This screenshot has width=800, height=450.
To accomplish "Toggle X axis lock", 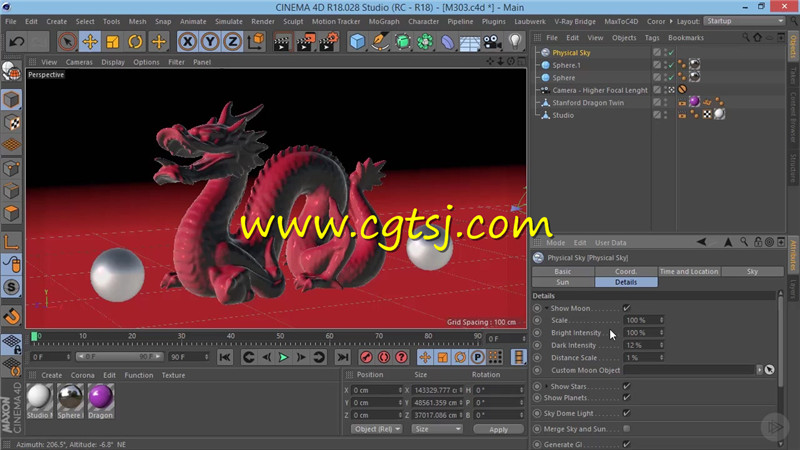I will pyautogui.click(x=188, y=41).
